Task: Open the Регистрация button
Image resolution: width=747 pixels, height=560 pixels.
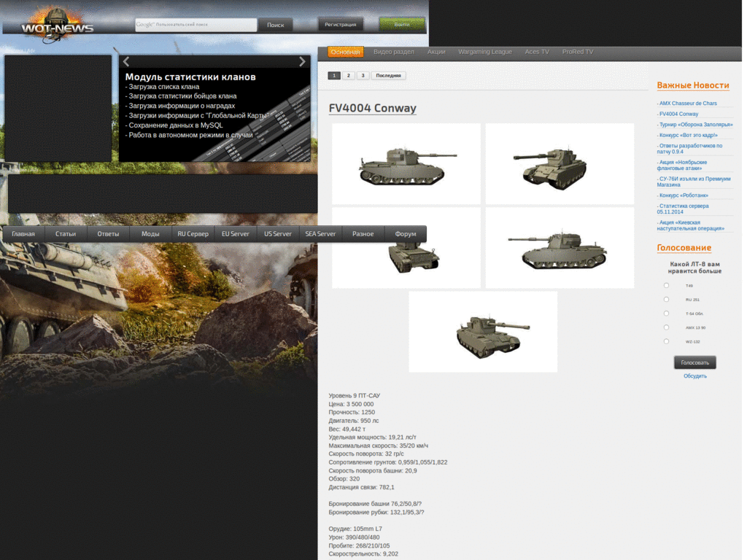Action: 340,24
